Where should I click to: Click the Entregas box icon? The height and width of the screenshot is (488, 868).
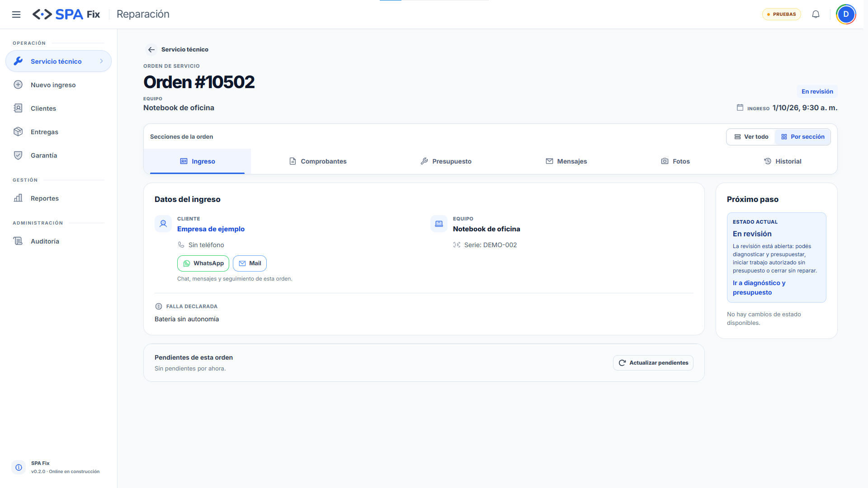pos(18,132)
